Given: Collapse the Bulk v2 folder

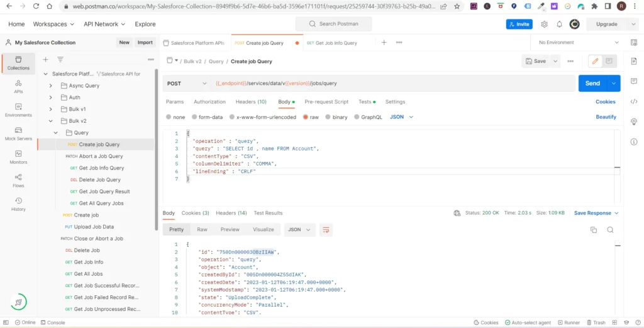Looking at the screenshot, I should pyautogui.click(x=50, y=121).
